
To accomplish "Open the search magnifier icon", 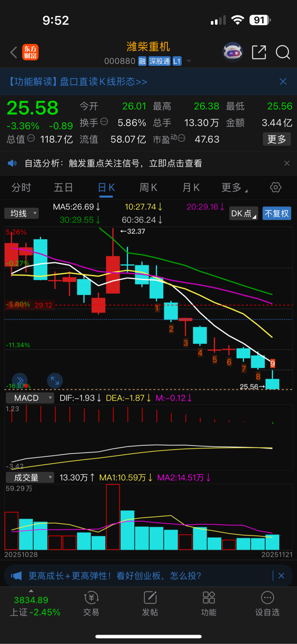I will pos(283,52).
